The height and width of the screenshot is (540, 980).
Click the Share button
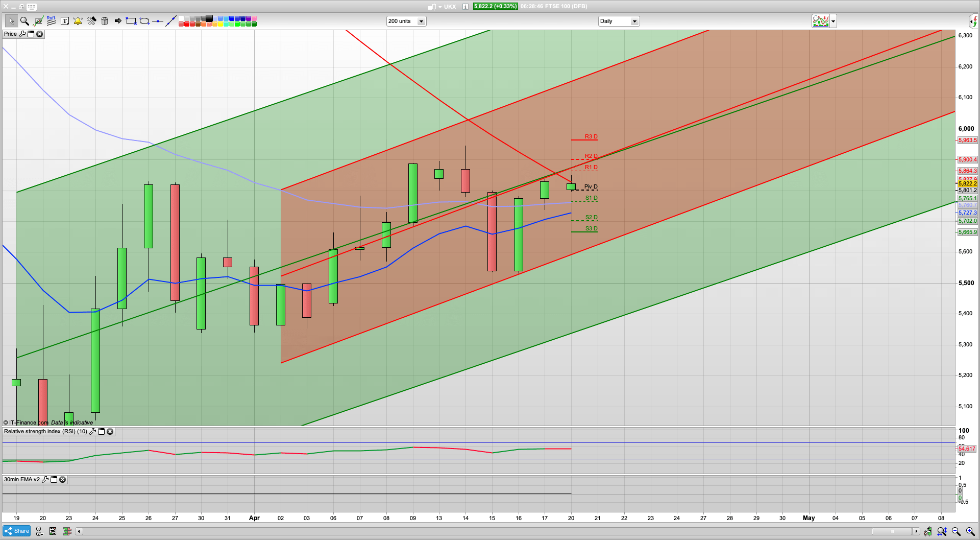[x=16, y=531]
